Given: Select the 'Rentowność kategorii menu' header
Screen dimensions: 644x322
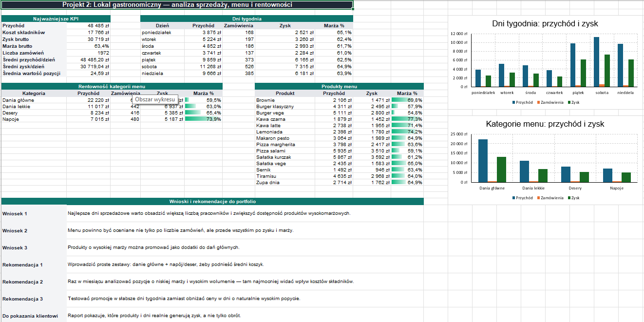Looking at the screenshot, I should click(112, 86).
